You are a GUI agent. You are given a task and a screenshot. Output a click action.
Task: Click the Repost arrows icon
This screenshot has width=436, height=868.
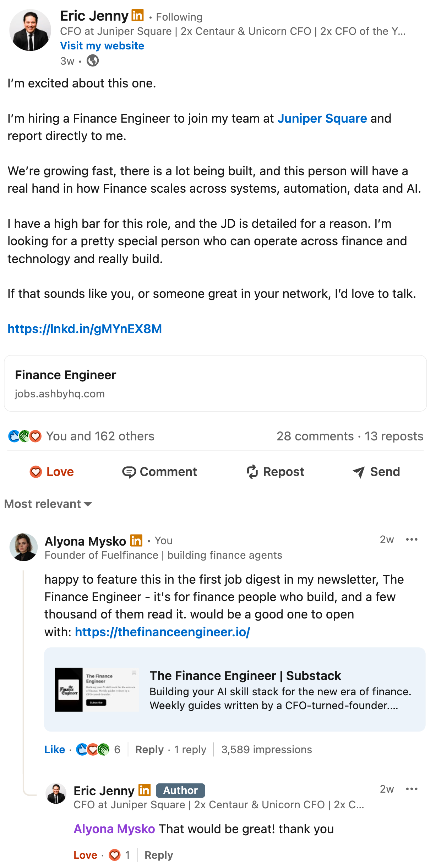(x=252, y=472)
